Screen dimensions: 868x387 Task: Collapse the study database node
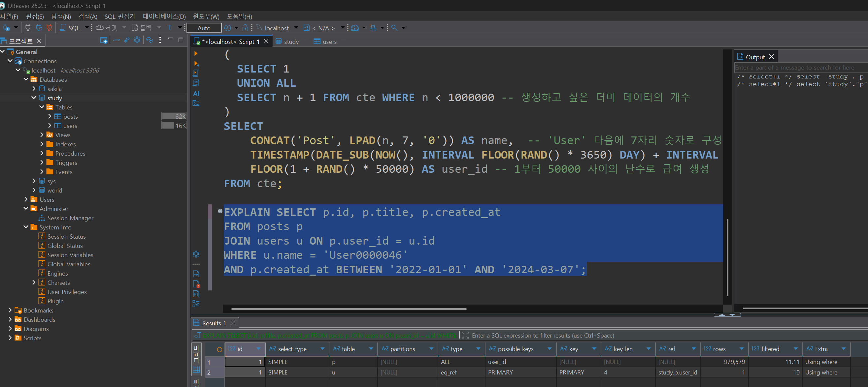pos(34,98)
